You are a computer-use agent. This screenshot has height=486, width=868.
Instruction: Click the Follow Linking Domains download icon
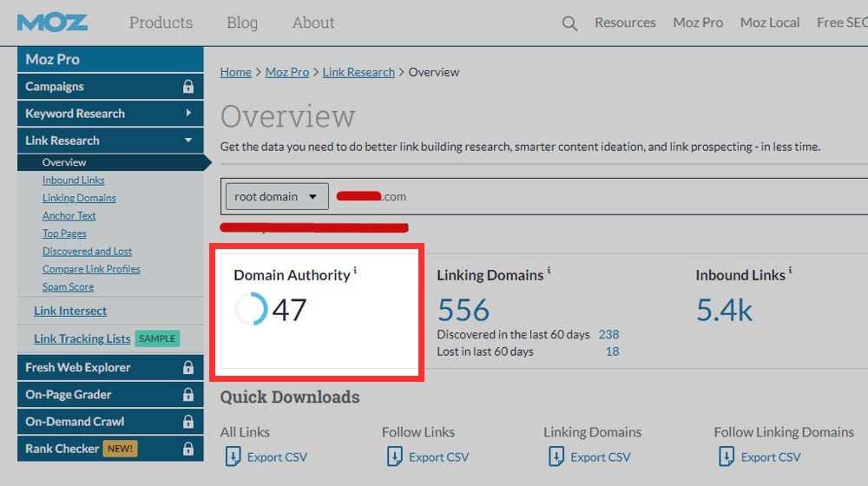[x=726, y=456]
